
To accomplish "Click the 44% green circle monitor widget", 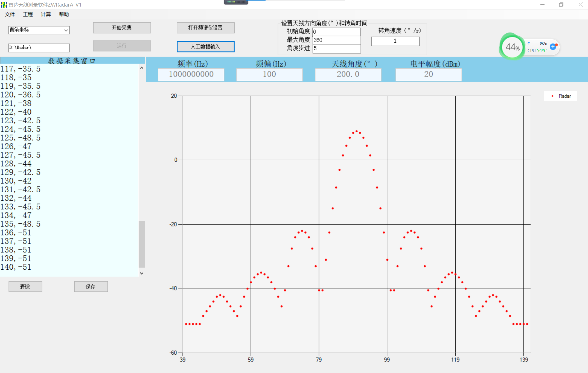I will coord(512,47).
